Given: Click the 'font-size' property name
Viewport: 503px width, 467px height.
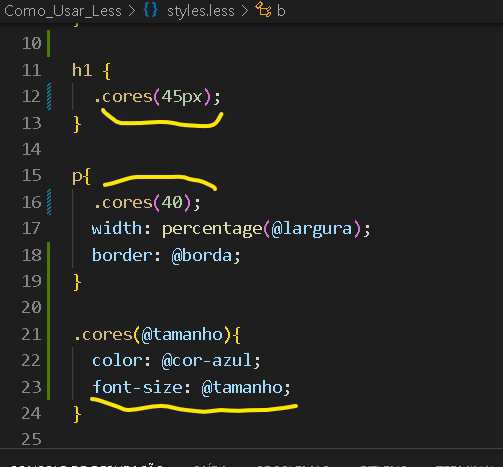Looking at the screenshot, I should pos(137,387).
